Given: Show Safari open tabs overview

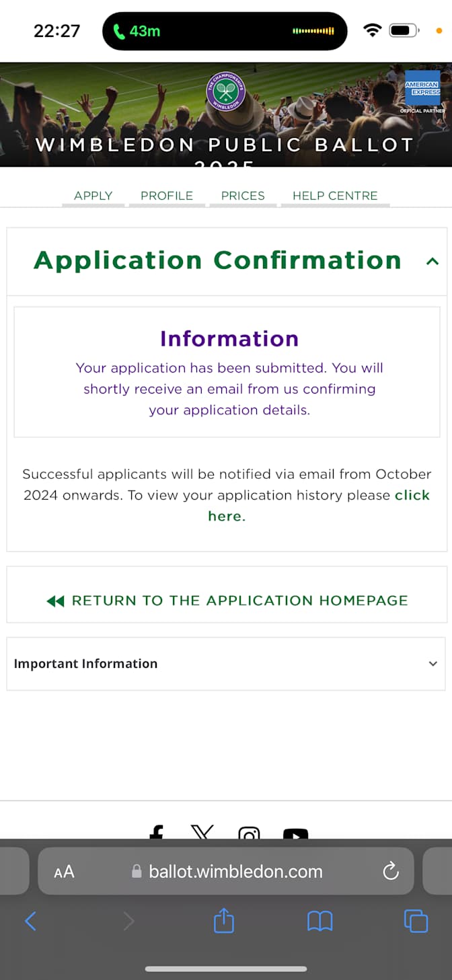Looking at the screenshot, I should tap(416, 921).
